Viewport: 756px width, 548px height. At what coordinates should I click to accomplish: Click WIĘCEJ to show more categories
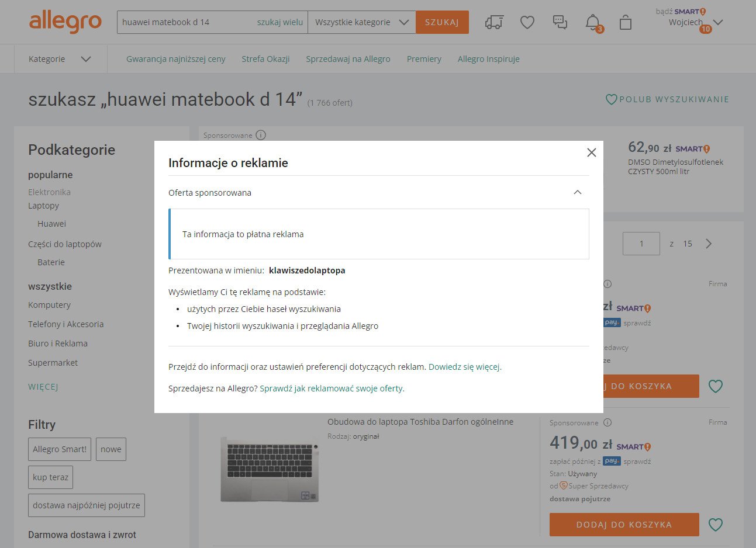pyautogui.click(x=43, y=387)
